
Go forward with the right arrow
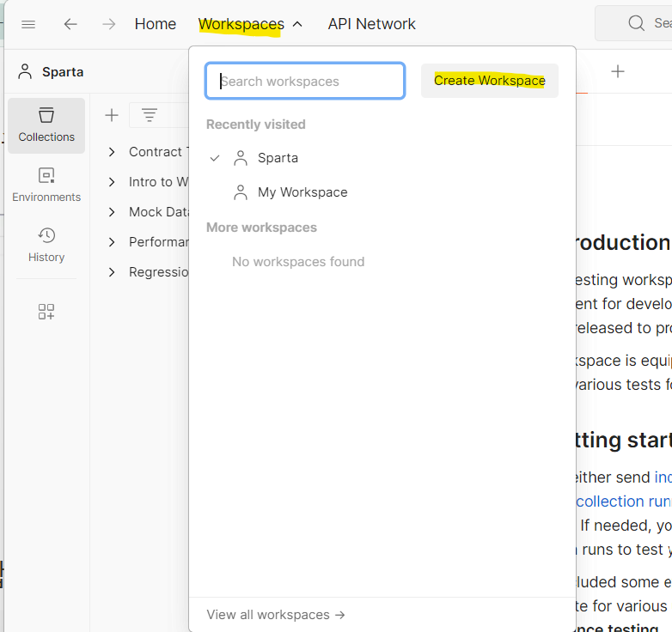tap(109, 24)
